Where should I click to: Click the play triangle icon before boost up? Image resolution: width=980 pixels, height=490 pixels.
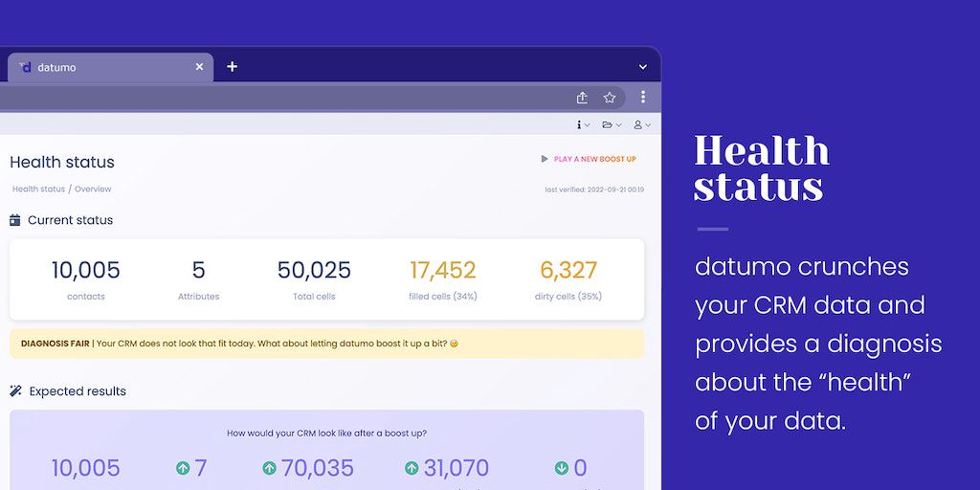tap(545, 159)
